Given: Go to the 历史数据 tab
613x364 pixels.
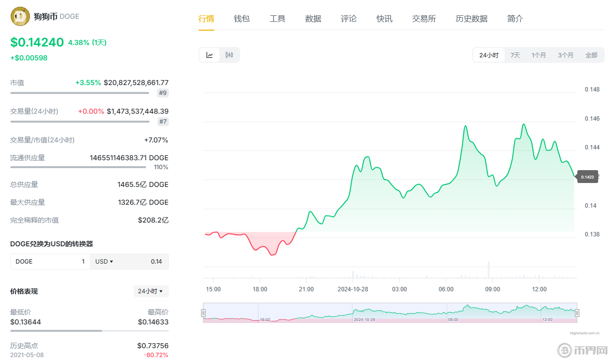Looking at the screenshot, I should point(471,19).
